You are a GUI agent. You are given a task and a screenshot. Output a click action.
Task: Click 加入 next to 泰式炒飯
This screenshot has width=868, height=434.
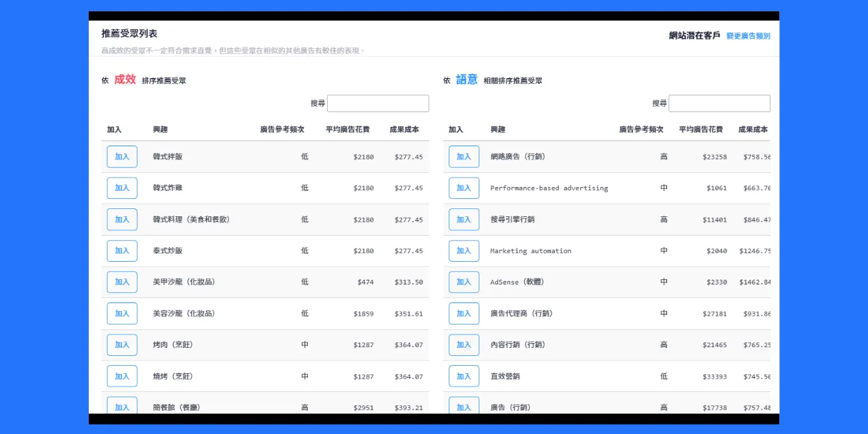122,251
